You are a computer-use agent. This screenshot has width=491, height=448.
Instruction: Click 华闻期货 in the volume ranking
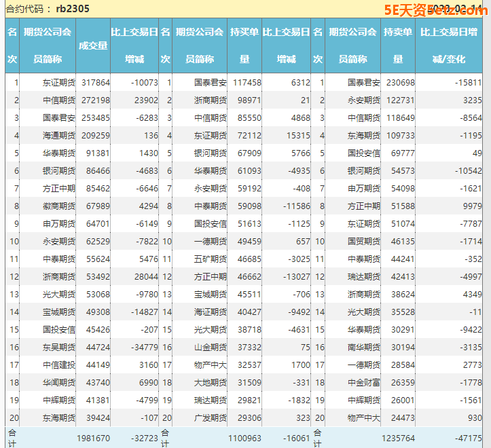59,383
